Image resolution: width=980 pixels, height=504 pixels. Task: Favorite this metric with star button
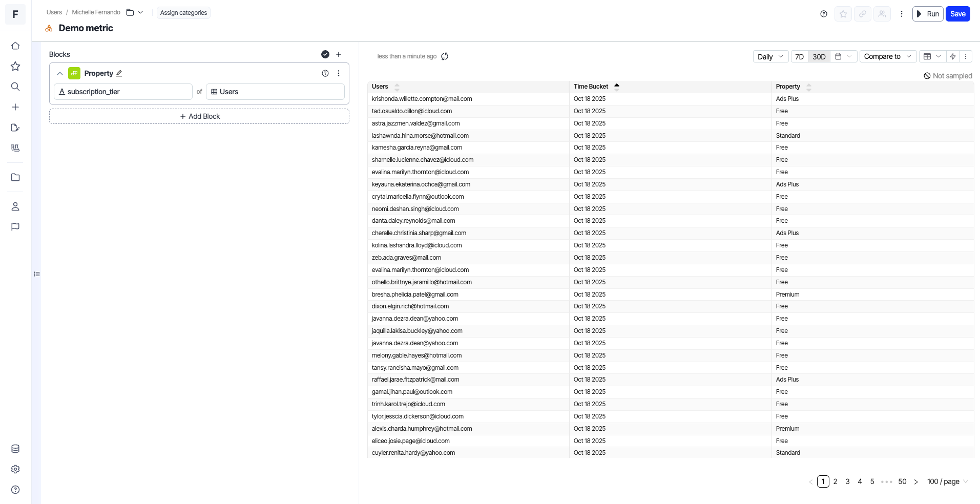click(843, 14)
